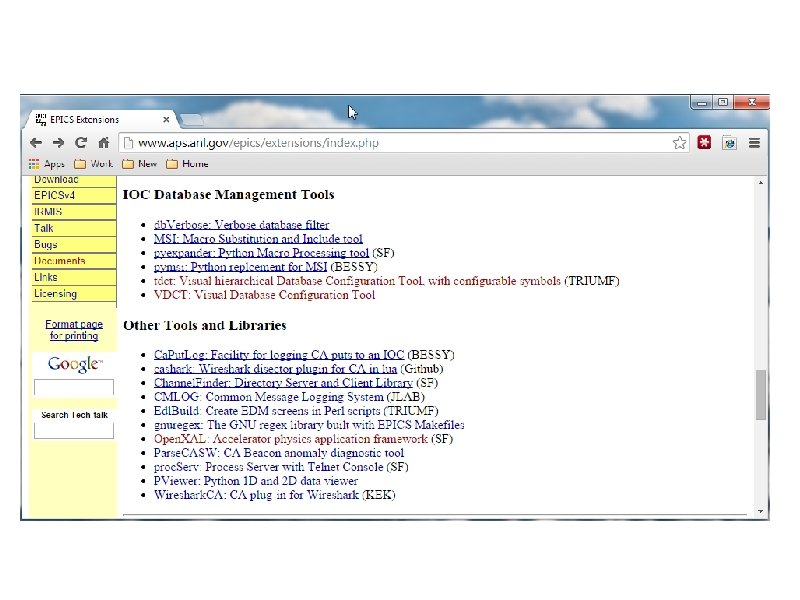
Task: Open the ParseCASW diagnostic tool link
Action: coord(279,453)
